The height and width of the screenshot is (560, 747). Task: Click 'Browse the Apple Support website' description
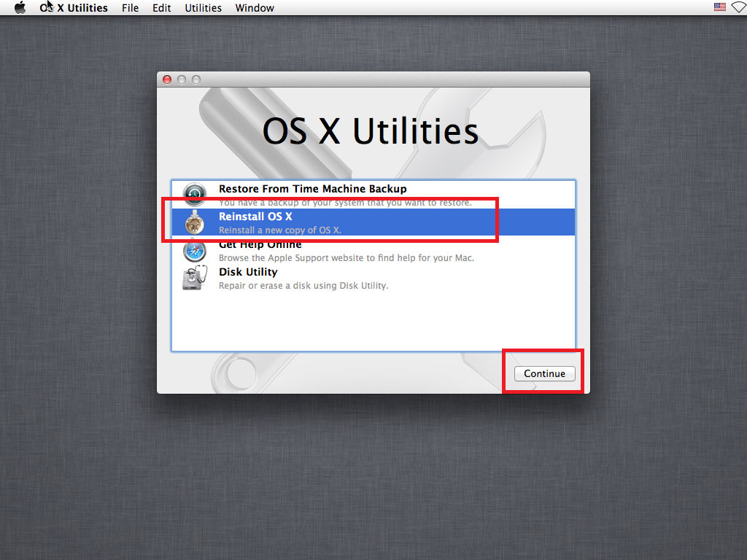(x=347, y=258)
